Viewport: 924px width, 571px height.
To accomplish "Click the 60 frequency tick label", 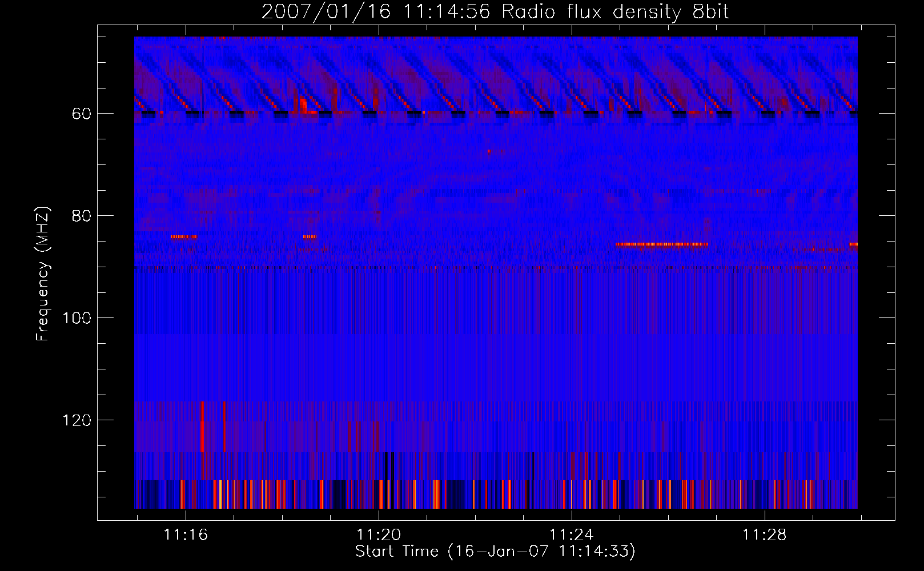I will coord(82,114).
